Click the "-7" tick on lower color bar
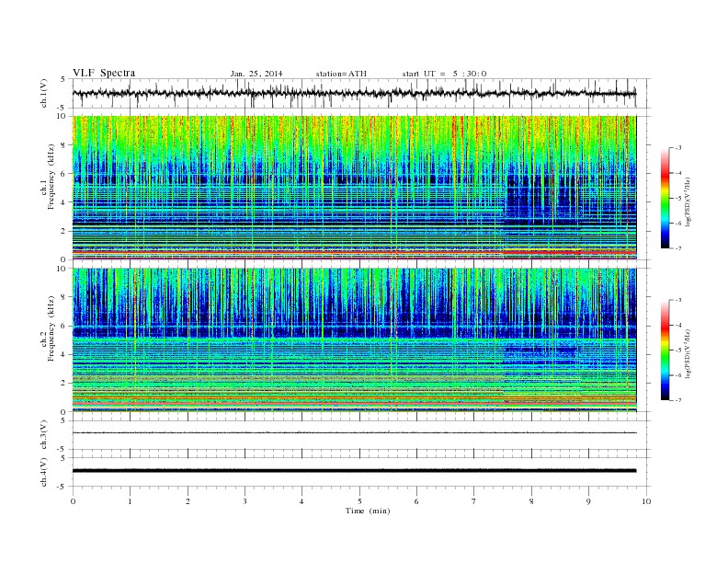The image size is (728, 563). click(678, 400)
